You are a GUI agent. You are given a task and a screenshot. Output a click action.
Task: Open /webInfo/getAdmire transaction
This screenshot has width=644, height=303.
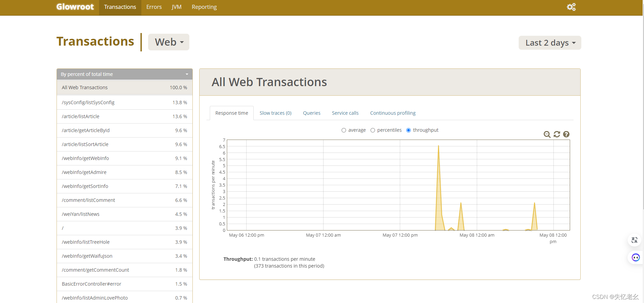point(125,172)
